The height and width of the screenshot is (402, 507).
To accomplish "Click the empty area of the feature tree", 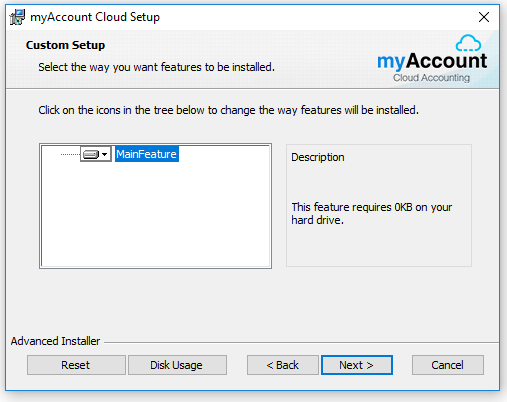I will coord(155,217).
